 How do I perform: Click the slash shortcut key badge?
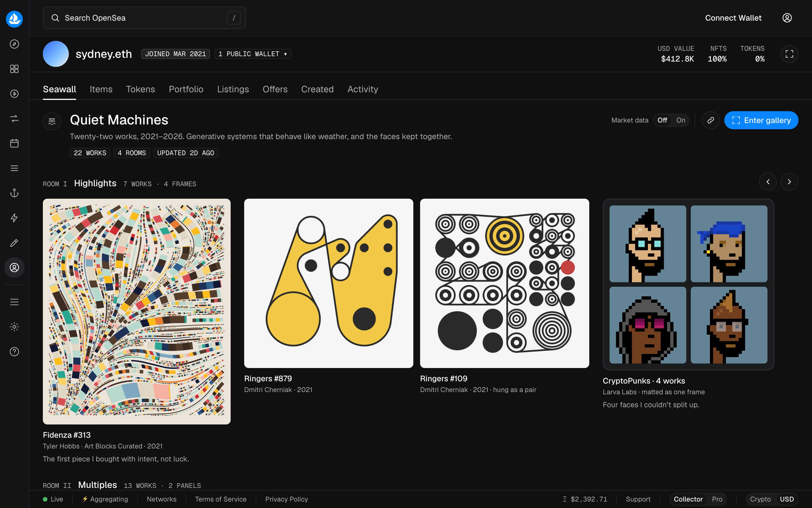coord(234,18)
